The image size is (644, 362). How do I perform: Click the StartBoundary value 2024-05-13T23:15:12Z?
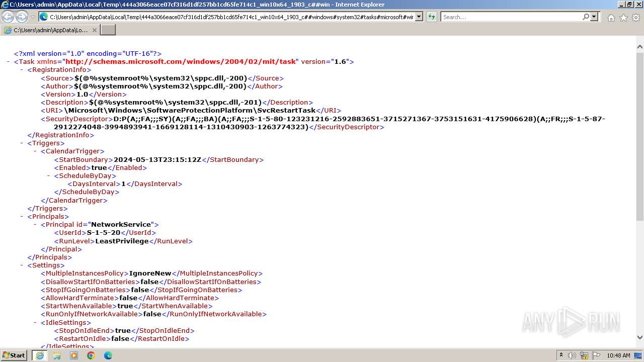tap(157, 160)
